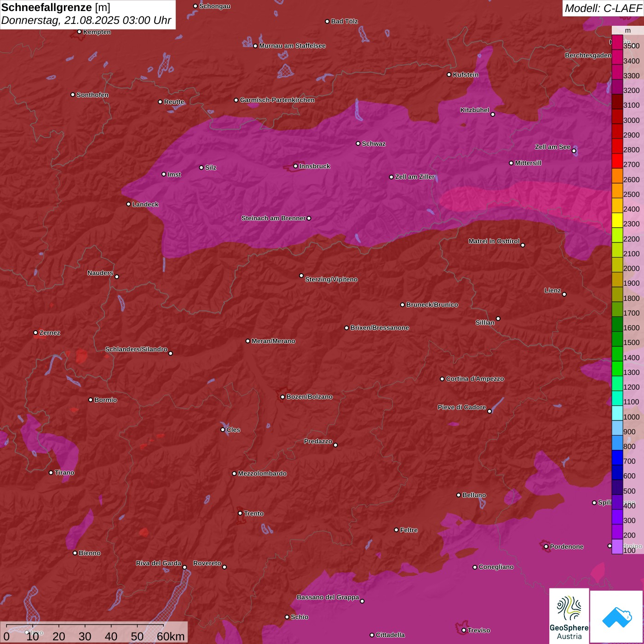Click the Feltre label
The image size is (644, 644).
[x=409, y=530]
